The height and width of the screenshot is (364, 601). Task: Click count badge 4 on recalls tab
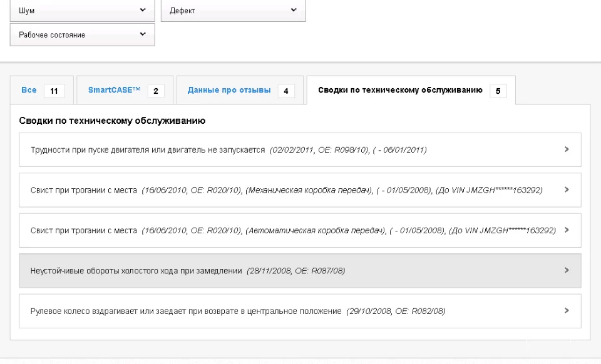285,91
